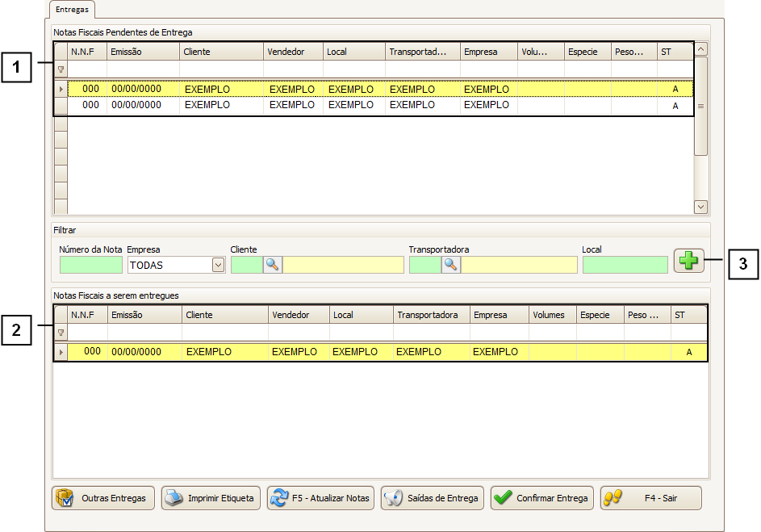
Task: Open Saídas de Entrega
Action: coord(432,498)
